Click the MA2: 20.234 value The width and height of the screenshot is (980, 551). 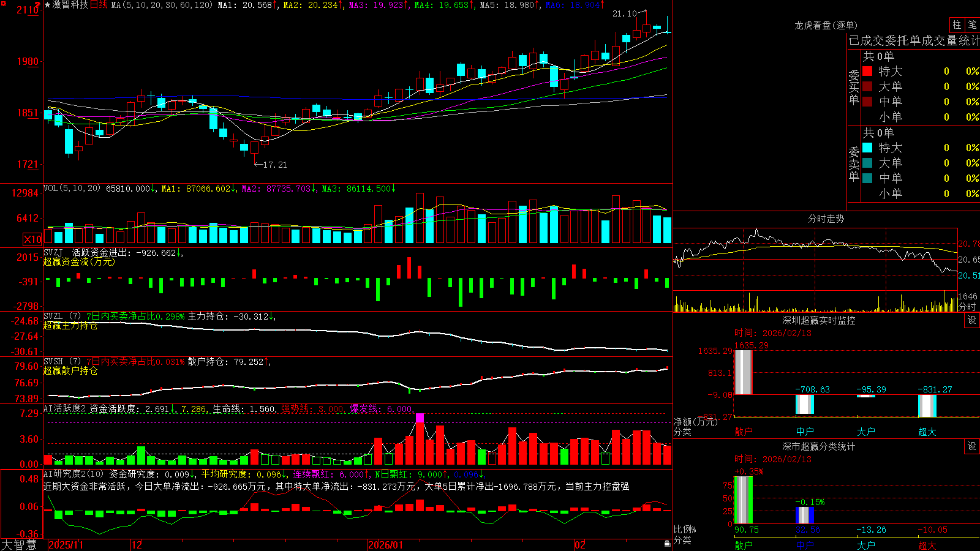[310, 5]
